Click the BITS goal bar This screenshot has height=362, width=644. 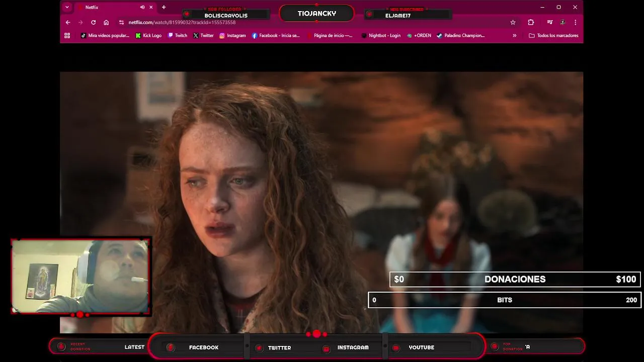coord(505,300)
